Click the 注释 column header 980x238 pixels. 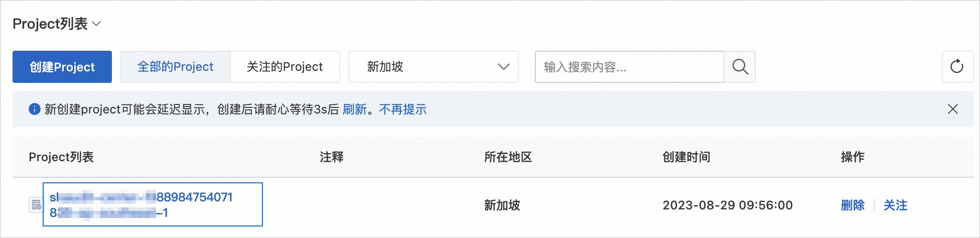pos(332,157)
